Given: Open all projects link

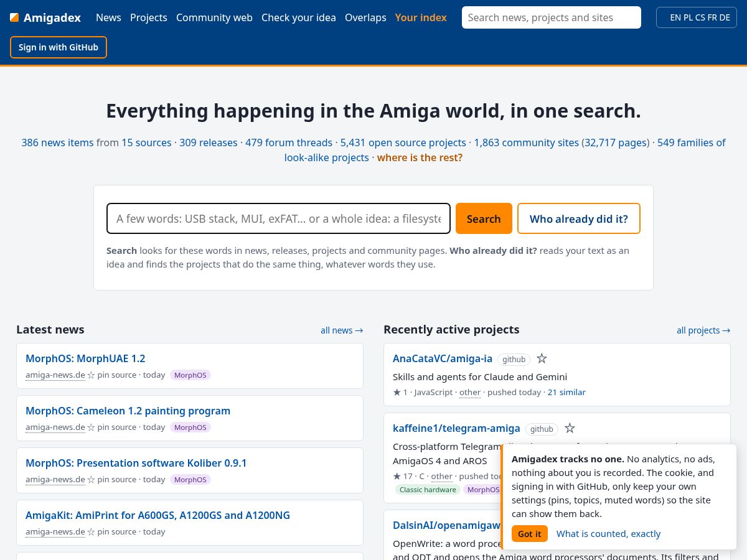Looking at the screenshot, I should 703,330.
